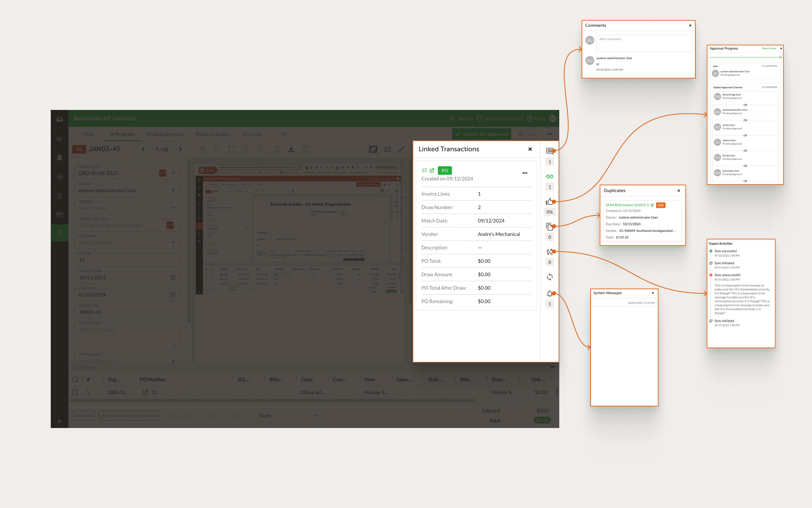Switch to the Archived tab
The width and height of the screenshot is (812, 508).
click(252, 134)
